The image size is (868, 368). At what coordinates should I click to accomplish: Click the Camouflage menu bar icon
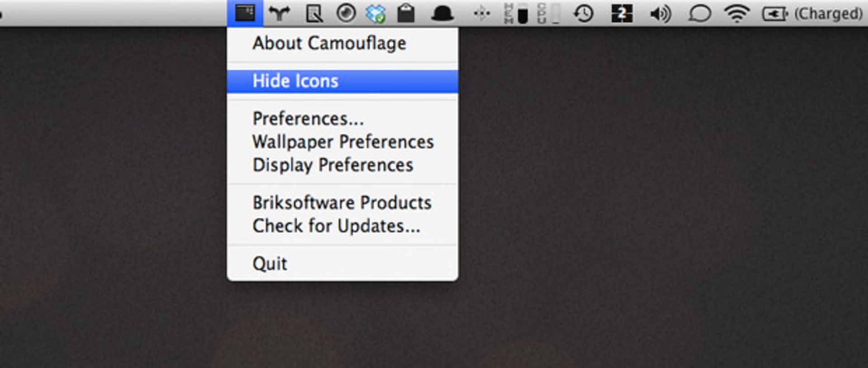pyautogui.click(x=245, y=13)
